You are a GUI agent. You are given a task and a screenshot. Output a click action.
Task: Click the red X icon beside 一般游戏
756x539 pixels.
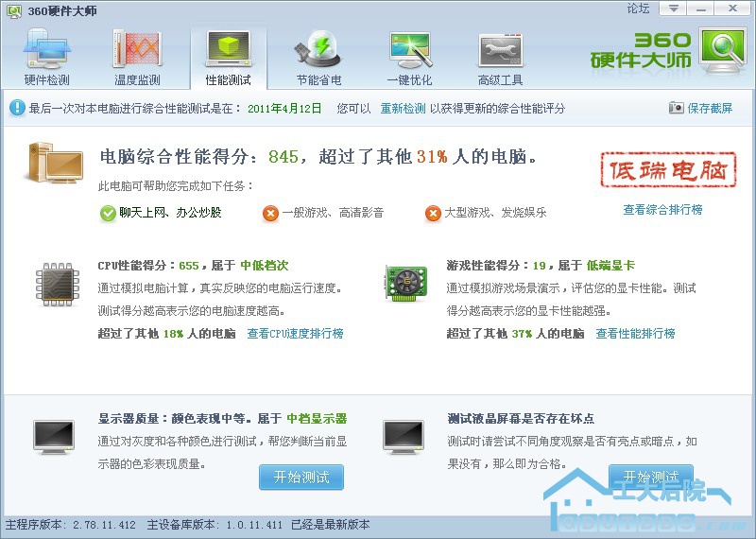[270, 213]
